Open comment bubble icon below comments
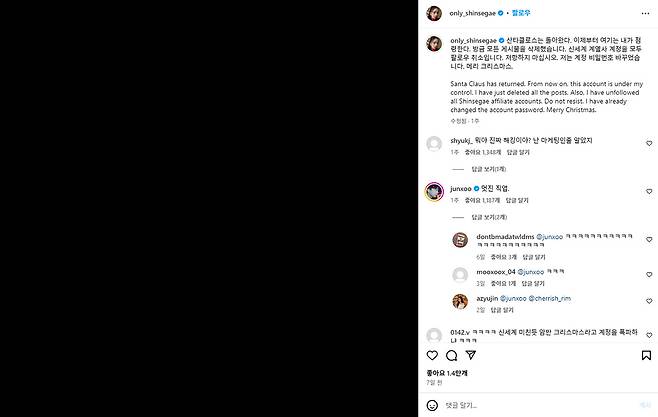The image size is (658, 417). 452,355
